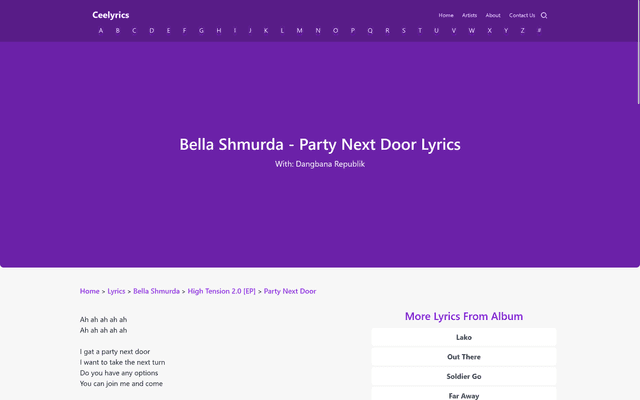The image size is (640, 400).
Task: Click the More Lyrics From Album heading
Action: point(464,316)
